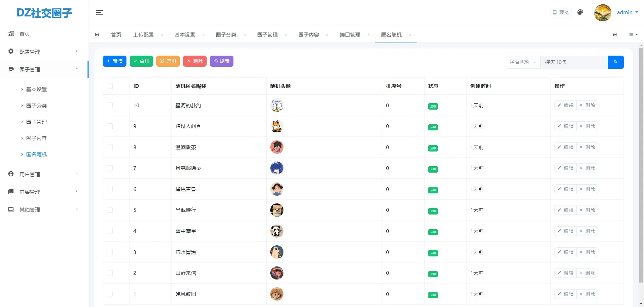Viewport: 644px width, 307px height.
Task: Open the 匿名昵称 search filter dropdown
Action: (522, 62)
